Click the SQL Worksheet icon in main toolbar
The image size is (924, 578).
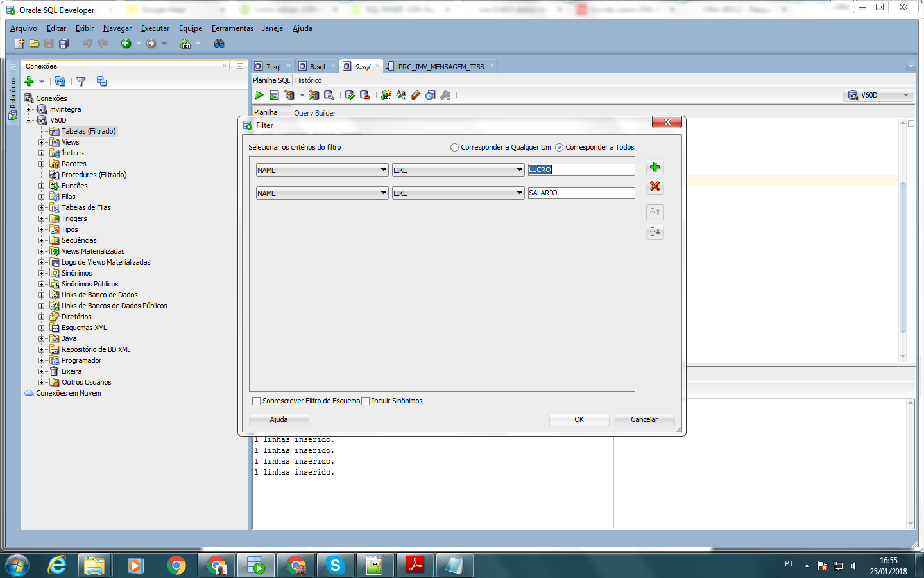point(186,44)
